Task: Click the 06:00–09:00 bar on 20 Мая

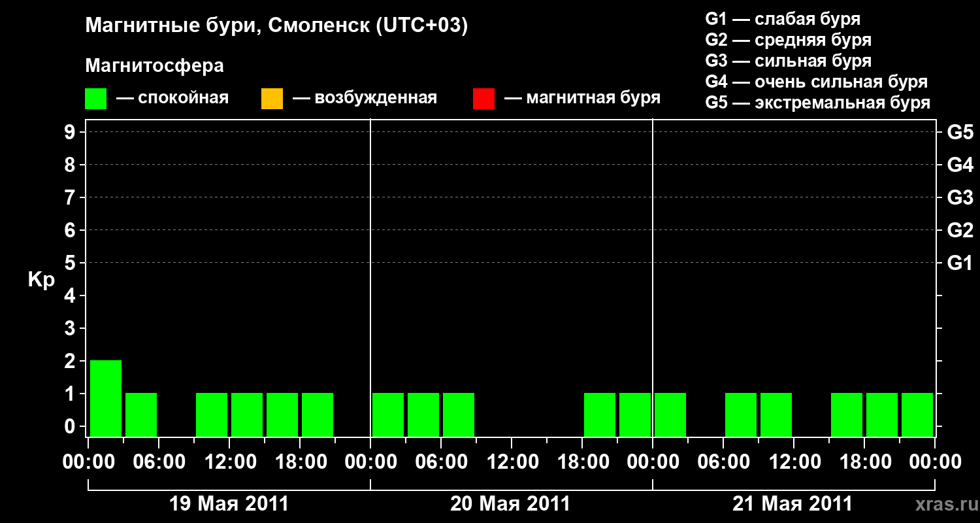Action: point(459,414)
